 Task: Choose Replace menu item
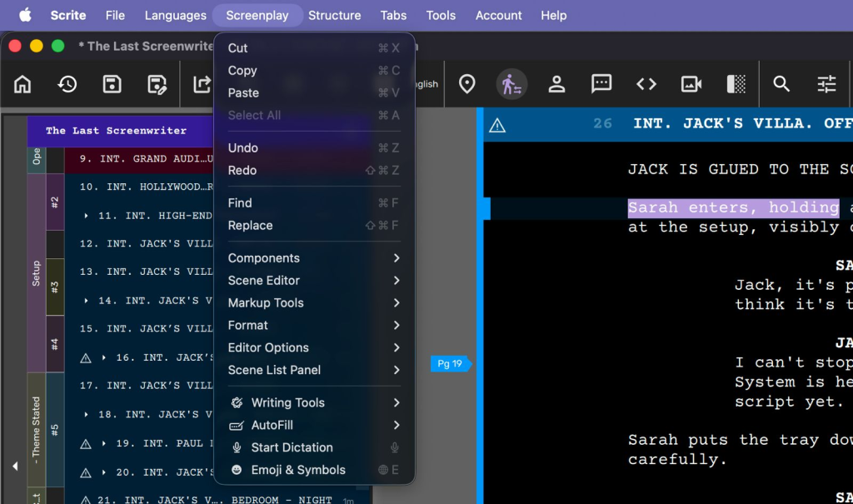314,225
